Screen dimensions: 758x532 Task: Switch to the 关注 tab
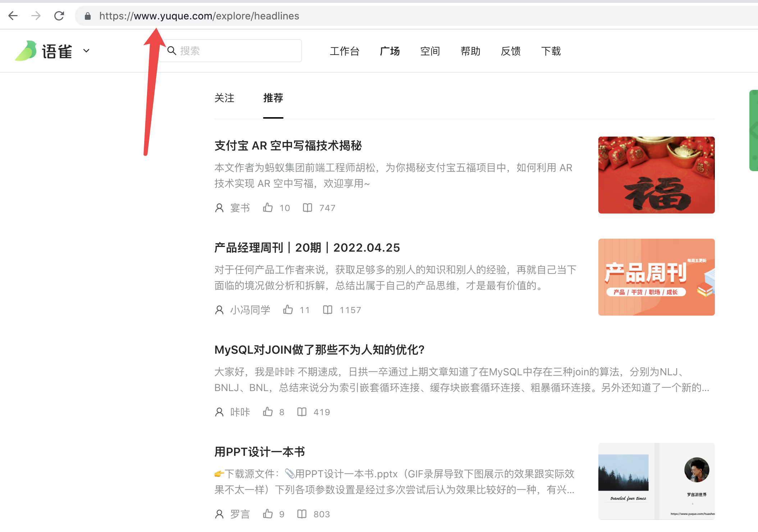224,98
